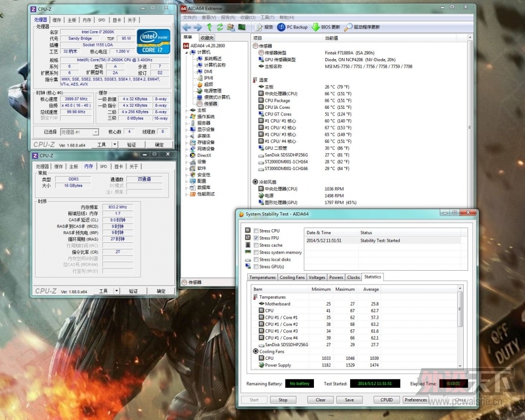
Task: Select the IPMI tree item
Action: [x=208, y=78]
